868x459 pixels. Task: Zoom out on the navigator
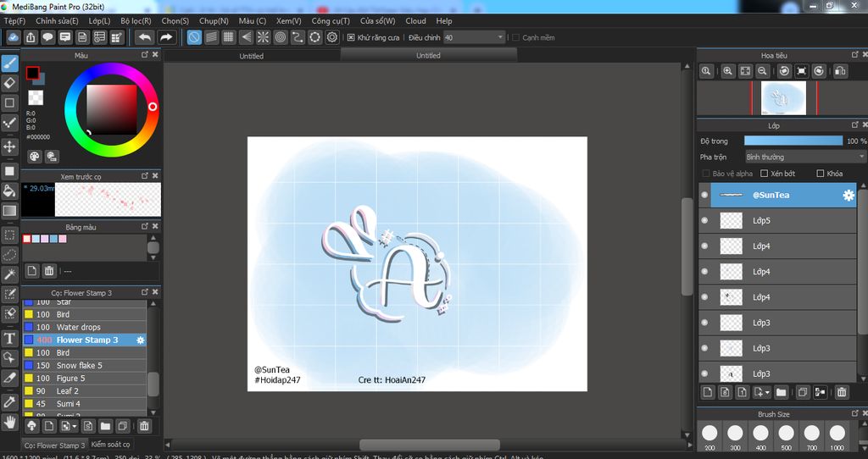(x=762, y=71)
